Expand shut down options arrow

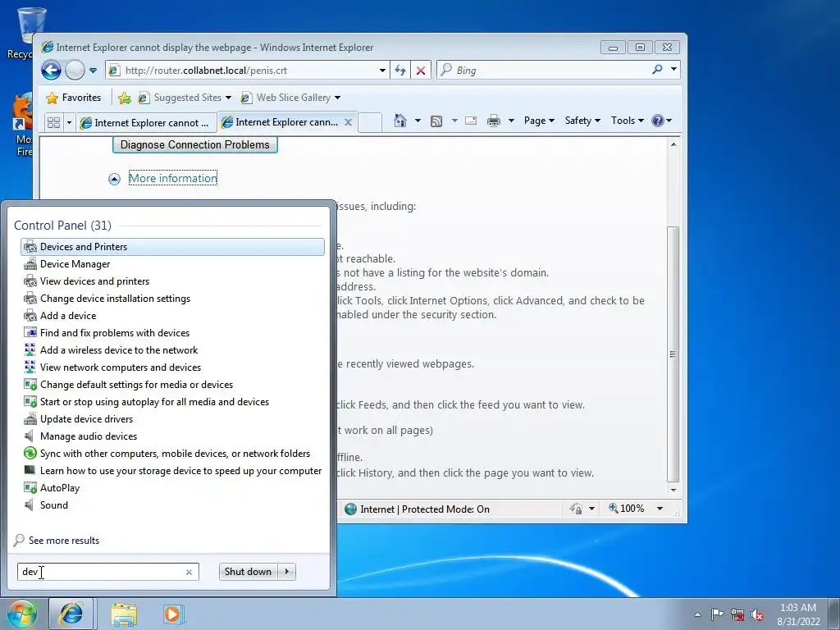point(287,572)
